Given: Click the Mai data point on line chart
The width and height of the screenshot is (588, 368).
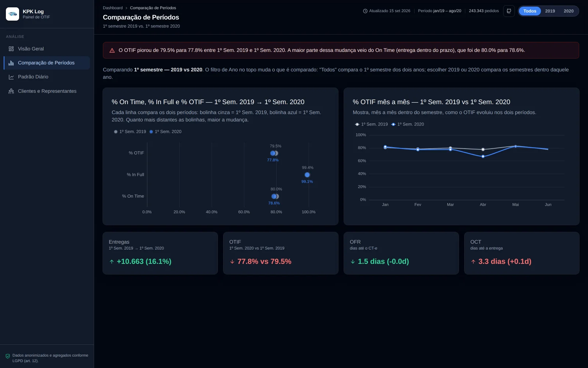Looking at the screenshot, I should click(516, 146).
